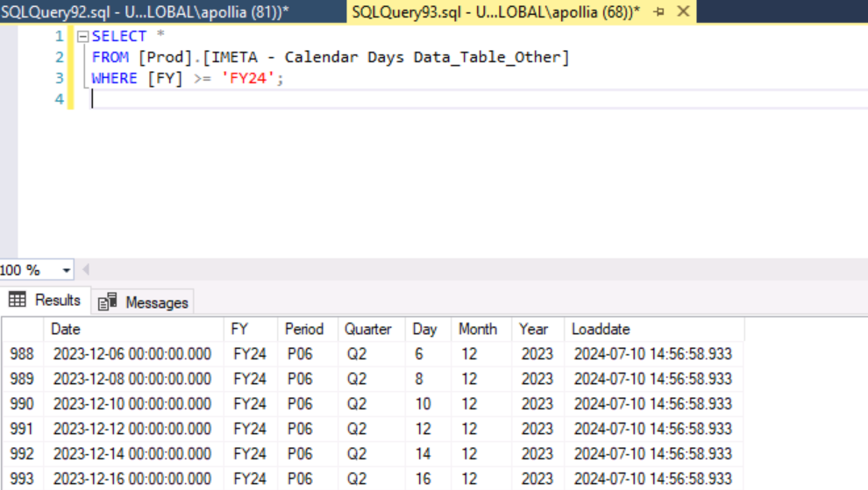The image size is (868, 490).
Task: Switch to the SQLQuery92.sql tab
Action: [x=145, y=11]
